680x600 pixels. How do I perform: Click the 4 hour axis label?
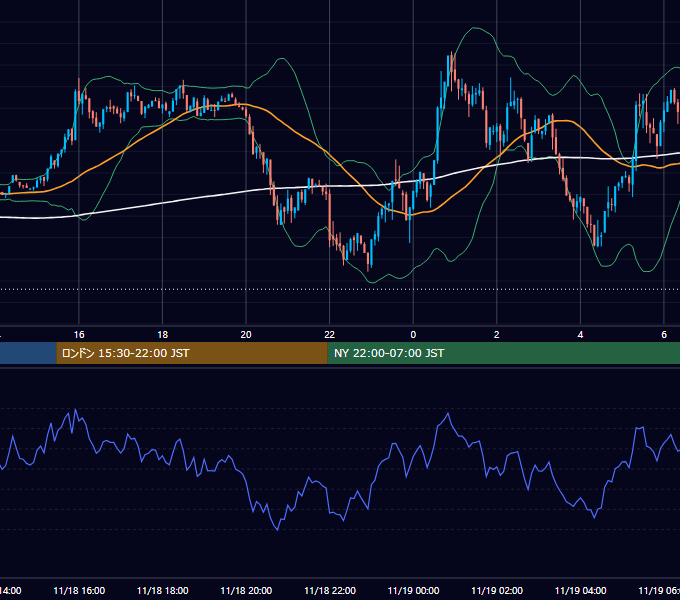click(x=580, y=335)
